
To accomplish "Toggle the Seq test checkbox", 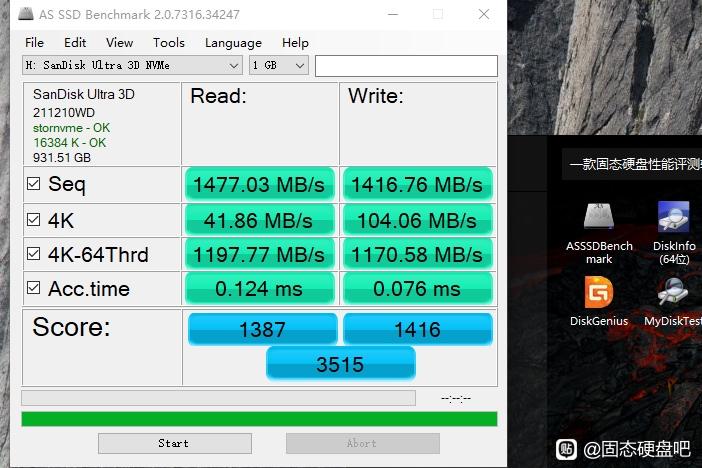I will 34,183.
